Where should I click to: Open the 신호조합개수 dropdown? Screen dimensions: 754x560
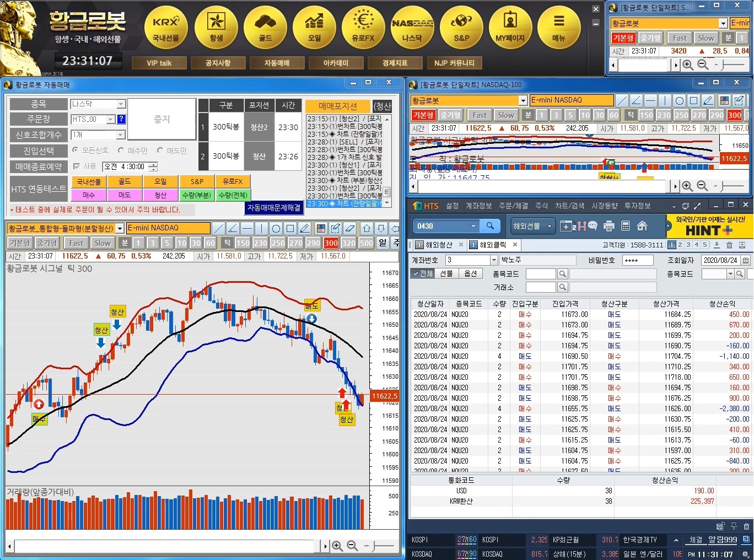121,135
